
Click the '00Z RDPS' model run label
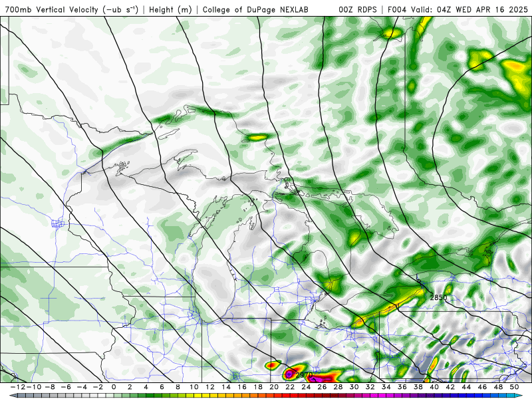[x=357, y=10]
